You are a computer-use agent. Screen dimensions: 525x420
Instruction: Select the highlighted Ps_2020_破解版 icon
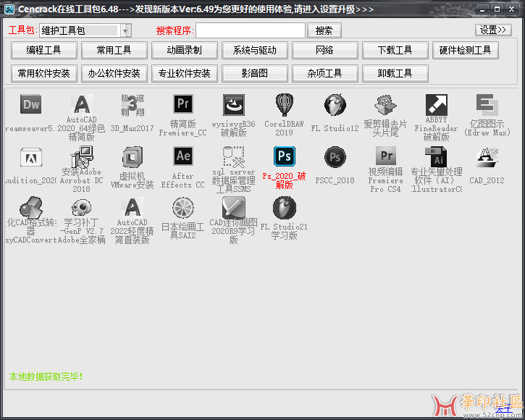(285, 156)
